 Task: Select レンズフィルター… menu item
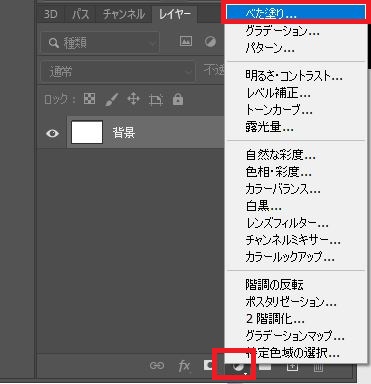(x=296, y=223)
